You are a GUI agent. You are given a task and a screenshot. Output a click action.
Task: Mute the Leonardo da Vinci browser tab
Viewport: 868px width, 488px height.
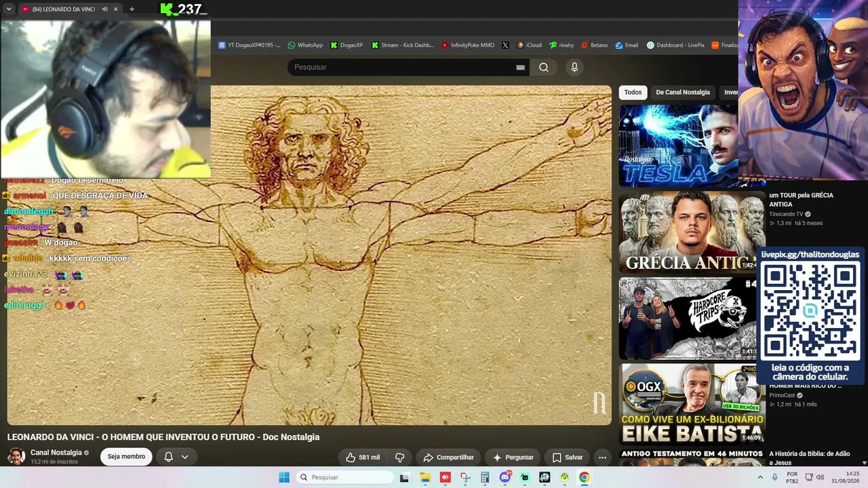pos(104,9)
